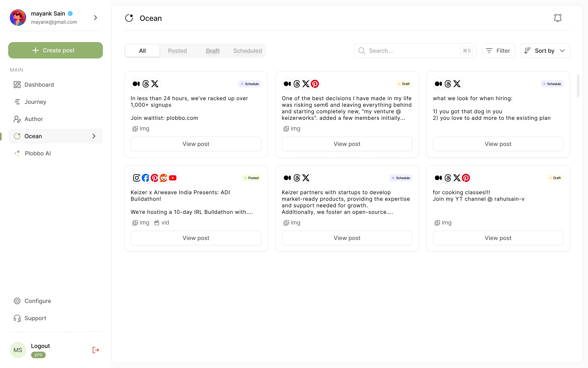Open the Sort by dropdown
588x368 pixels.
[x=545, y=51]
